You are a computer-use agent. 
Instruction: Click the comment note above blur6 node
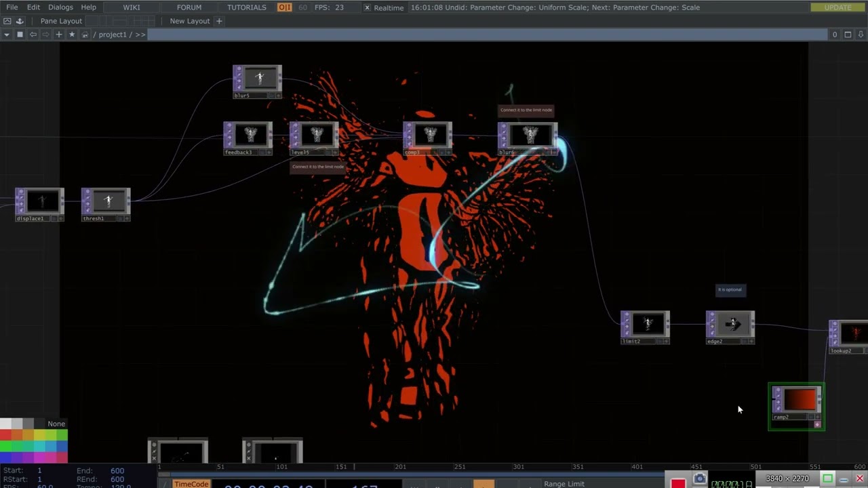point(526,110)
